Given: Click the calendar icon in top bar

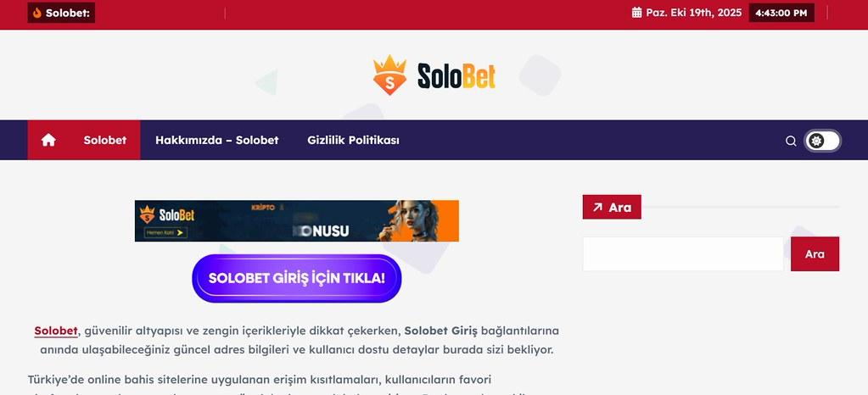Looking at the screenshot, I should click(636, 13).
